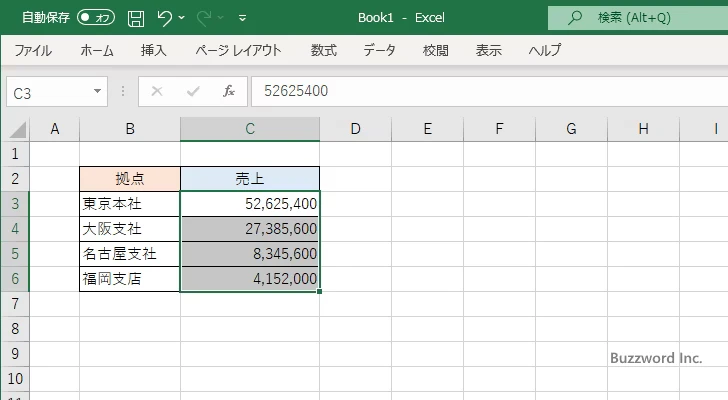728x400 pixels.
Task: Click the 売上 header cell
Action: 250,179
